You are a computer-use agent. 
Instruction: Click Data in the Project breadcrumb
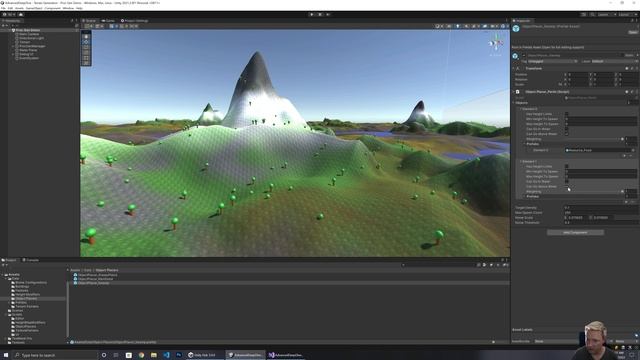click(x=88, y=270)
